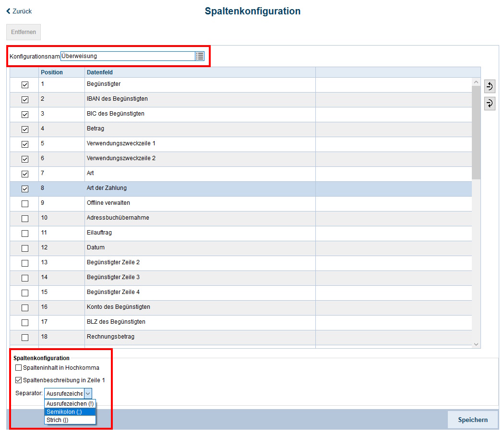Disable Spaltenbeschreibung in Zeile 1
Image resolution: width=504 pixels, height=434 pixels.
point(19,380)
